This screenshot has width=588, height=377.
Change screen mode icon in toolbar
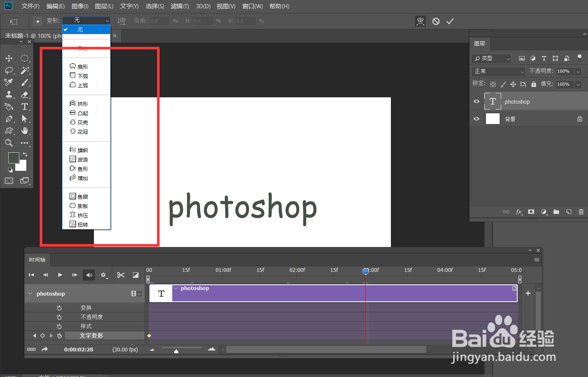pyautogui.click(x=24, y=181)
